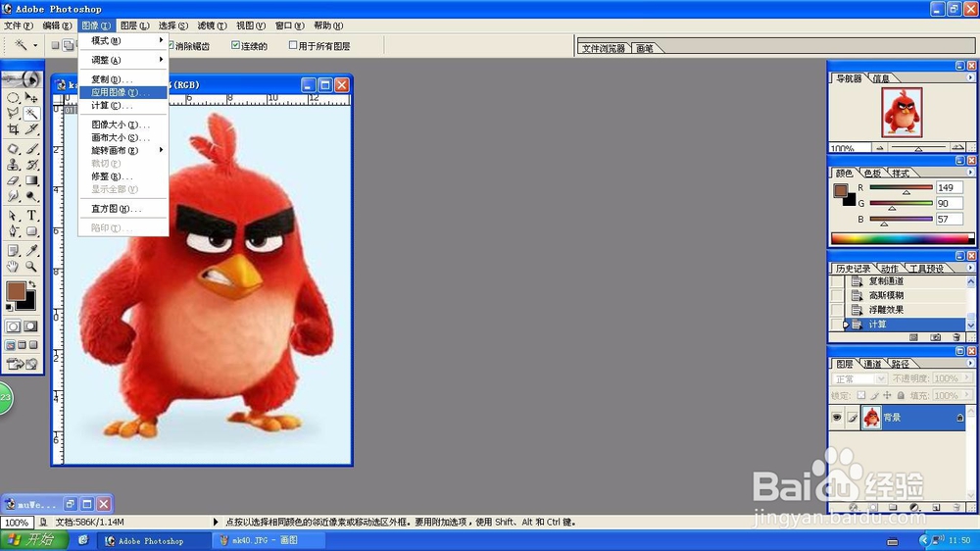This screenshot has width=980, height=551.
Task: Pick color from the spectrum ramp
Action: click(x=902, y=238)
